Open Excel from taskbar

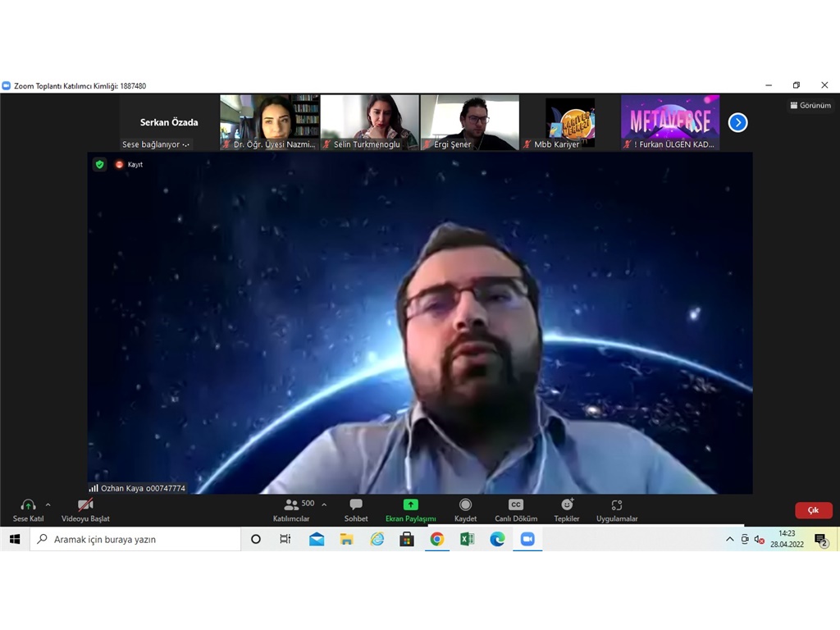[467, 539]
